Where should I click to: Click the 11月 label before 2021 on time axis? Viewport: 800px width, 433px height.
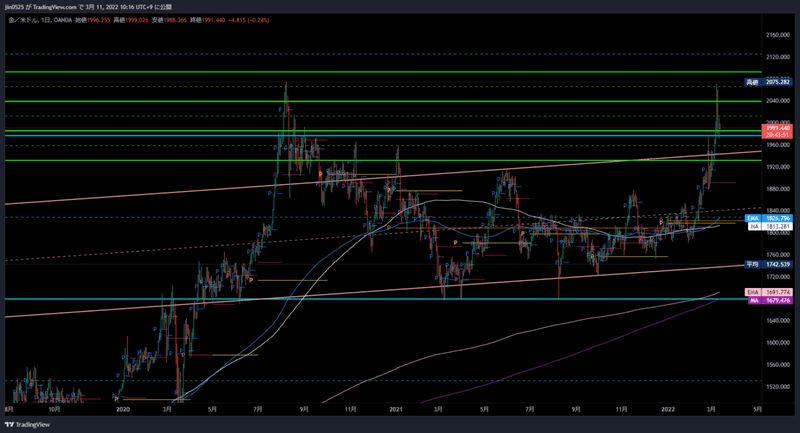pos(351,409)
